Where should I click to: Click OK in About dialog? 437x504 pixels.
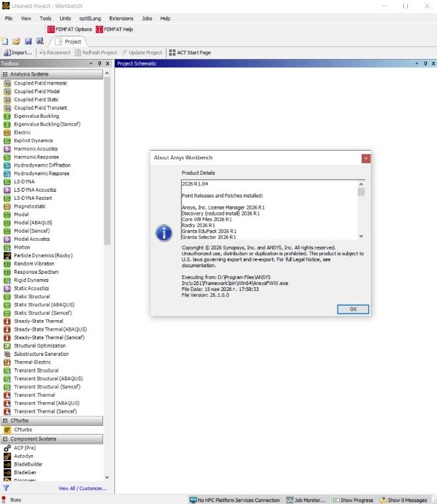(x=353, y=310)
